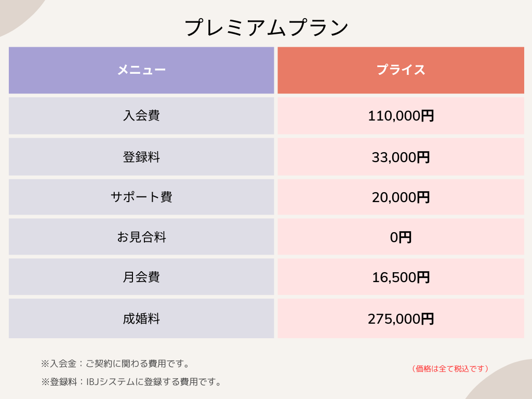
Task: Click the ※入会金 footnote text
Action: (115, 364)
